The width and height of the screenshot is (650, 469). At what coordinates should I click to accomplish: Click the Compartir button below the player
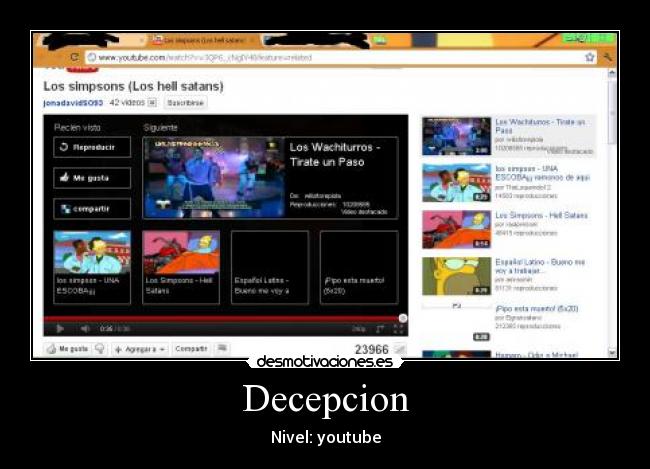[x=191, y=349]
